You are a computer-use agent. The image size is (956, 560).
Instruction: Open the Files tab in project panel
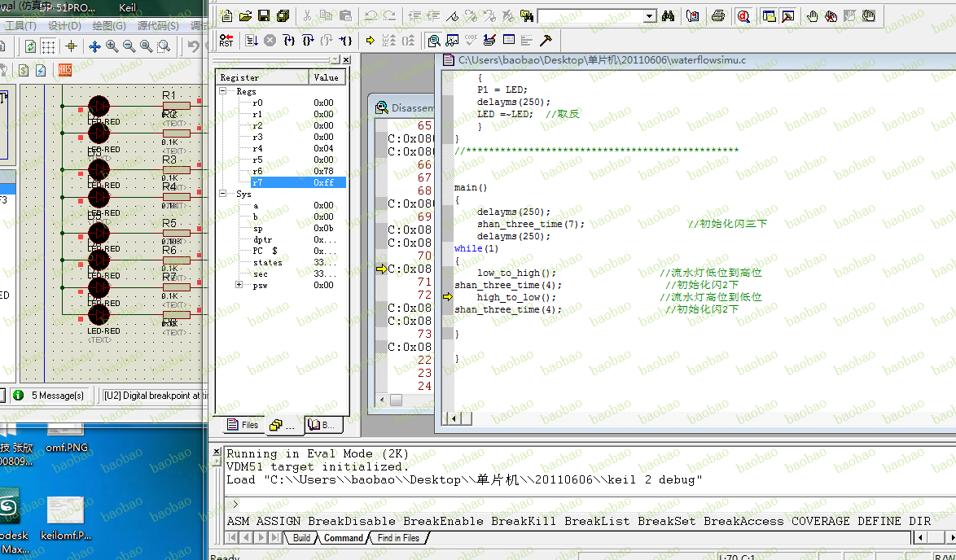pyautogui.click(x=243, y=425)
